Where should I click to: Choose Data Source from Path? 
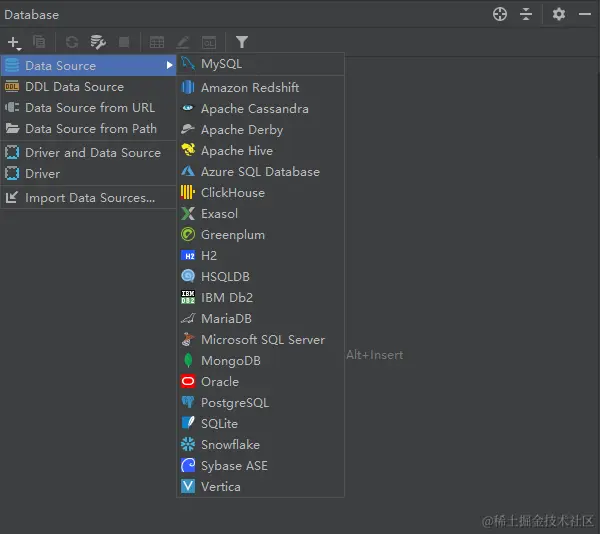(x=88, y=129)
